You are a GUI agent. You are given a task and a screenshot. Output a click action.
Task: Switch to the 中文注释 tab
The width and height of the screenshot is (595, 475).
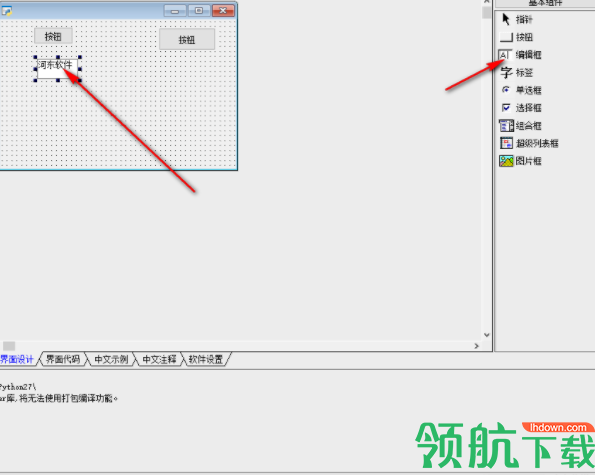[159, 359]
